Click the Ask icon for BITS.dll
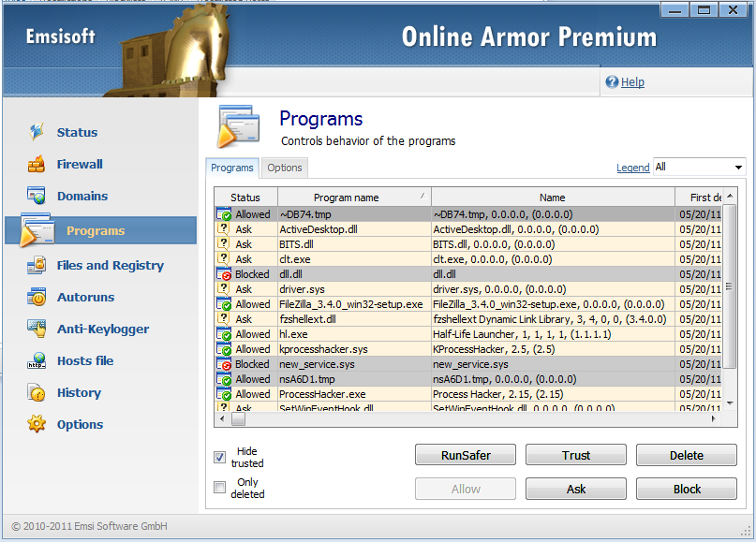The image size is (756, 542). (223, 243)
